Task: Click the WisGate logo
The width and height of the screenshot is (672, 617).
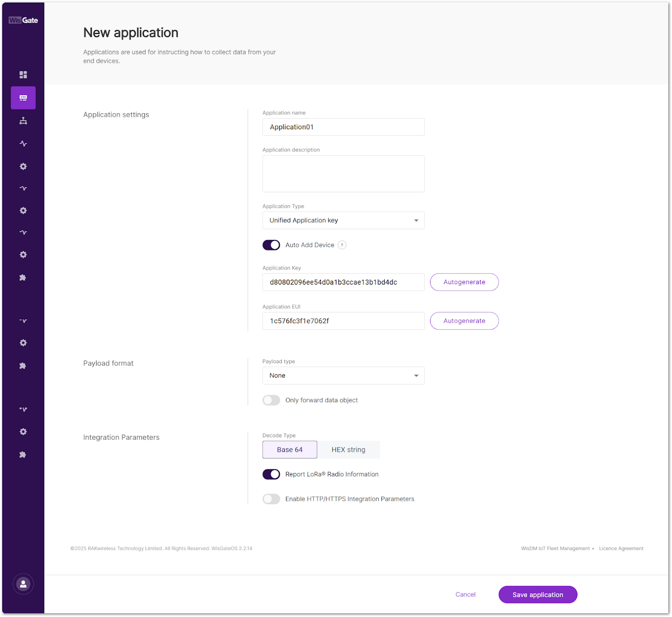Action: (23, 20)
